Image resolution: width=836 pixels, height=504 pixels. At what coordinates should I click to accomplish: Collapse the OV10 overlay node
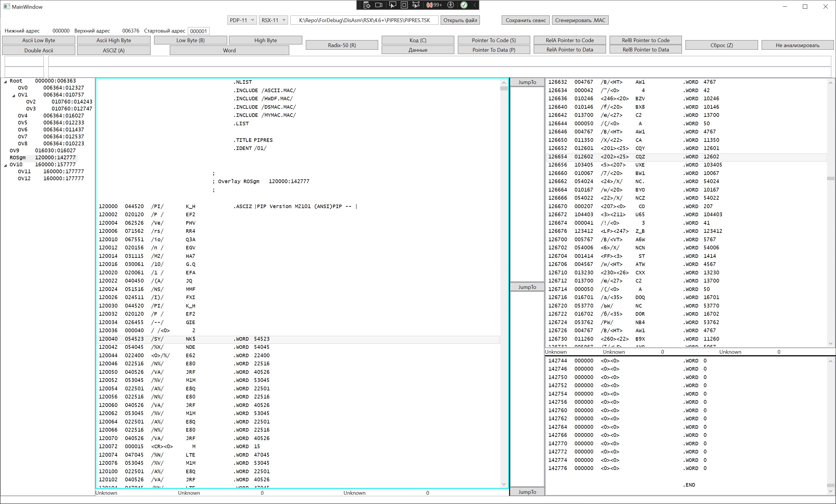6,165
